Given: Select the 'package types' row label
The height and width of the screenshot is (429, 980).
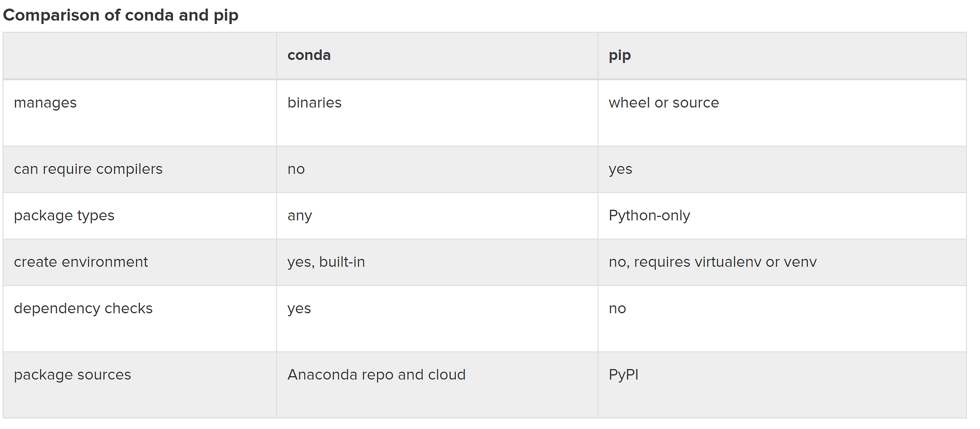Looking at the screenshot, I should pos(64,215).
